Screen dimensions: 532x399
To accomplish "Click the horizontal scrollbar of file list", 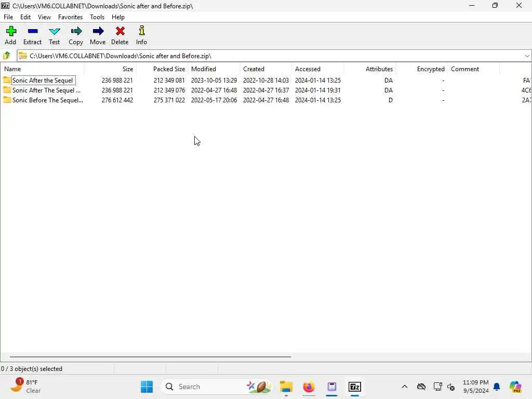I will [x=150, y=356].
